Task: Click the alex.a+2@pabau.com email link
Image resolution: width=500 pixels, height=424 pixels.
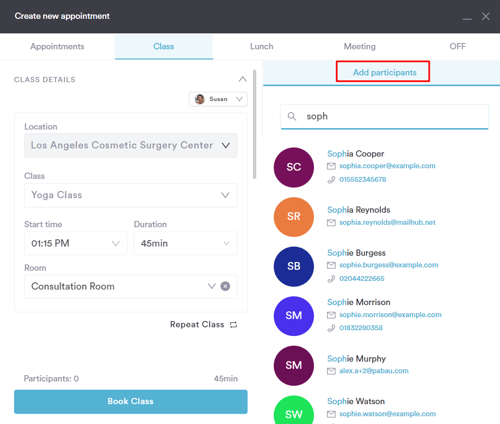Action: point(374,371)
